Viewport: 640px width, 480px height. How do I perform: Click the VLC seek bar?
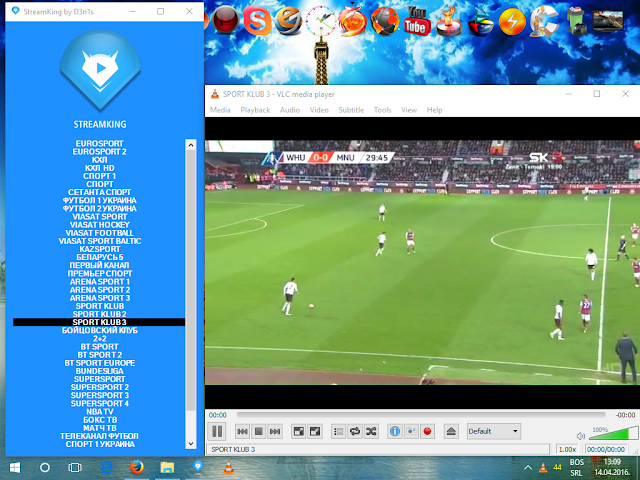[420, 415]
